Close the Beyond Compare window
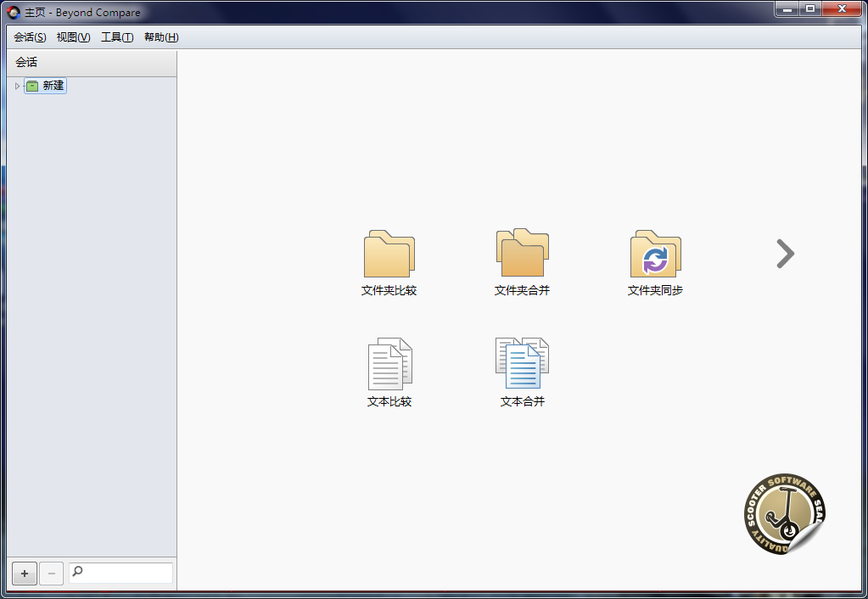This screenshot has height=599, width=868. [842, 8]
